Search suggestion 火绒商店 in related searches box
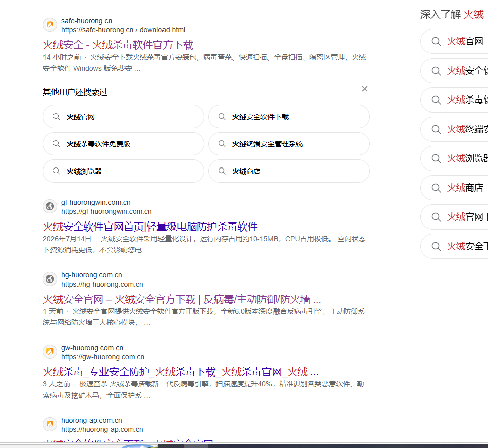 (x=289, y=171)
